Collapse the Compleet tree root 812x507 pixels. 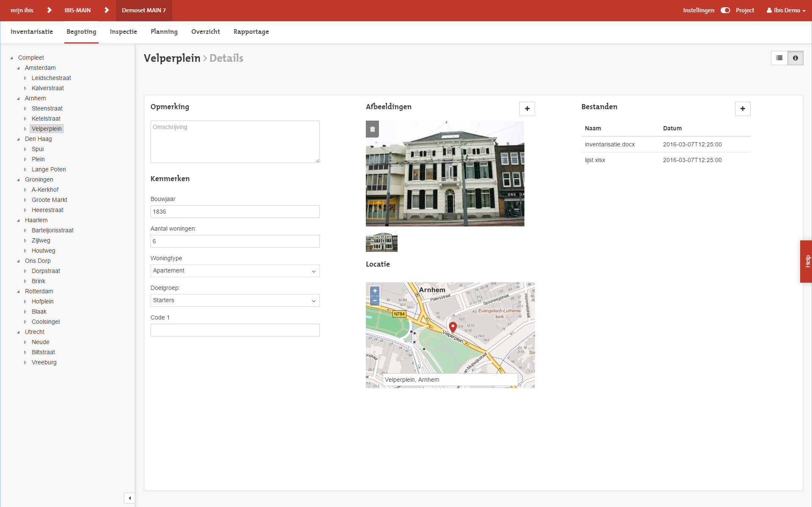[x=11, y=58]
